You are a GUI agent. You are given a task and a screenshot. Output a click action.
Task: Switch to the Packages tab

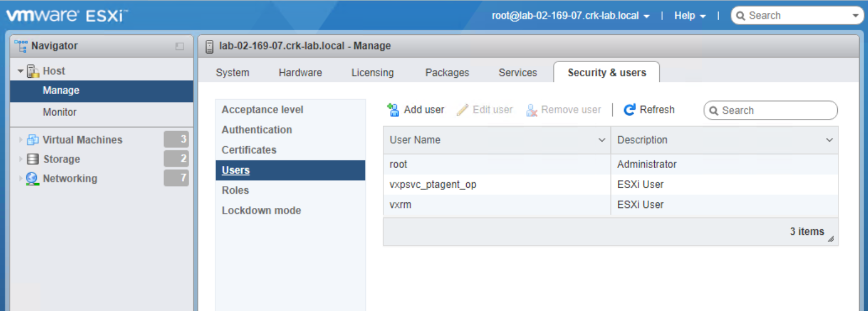[447, 73]
